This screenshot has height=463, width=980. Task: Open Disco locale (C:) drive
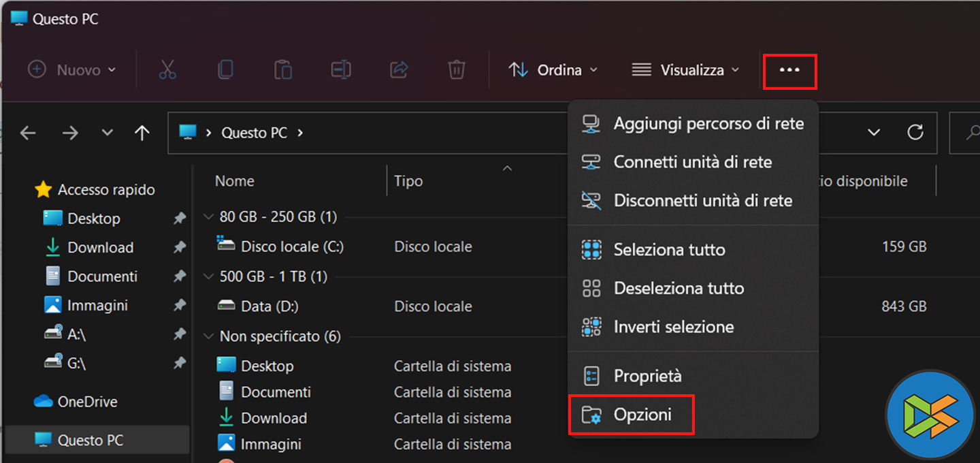tap(292, 246)
